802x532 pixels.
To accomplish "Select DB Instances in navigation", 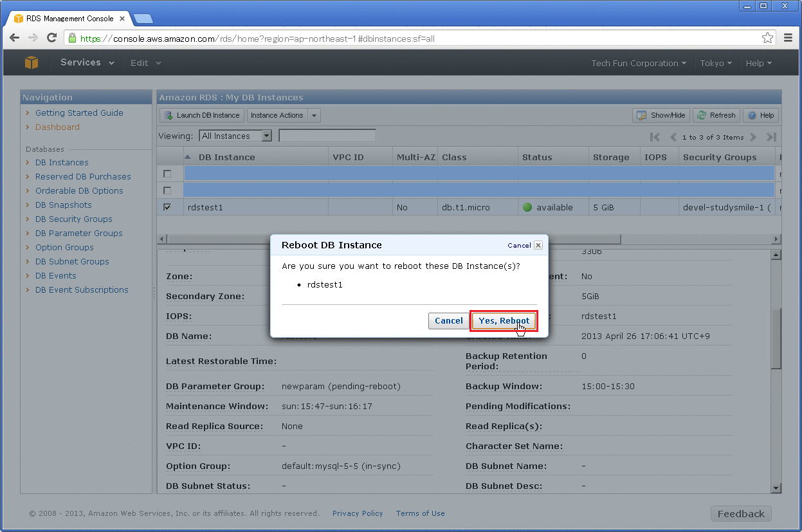I will [x=62, y=163].
